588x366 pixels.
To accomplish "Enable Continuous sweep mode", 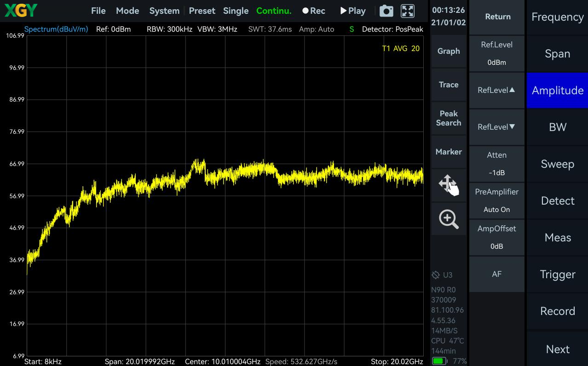I will tap(274, 11).
